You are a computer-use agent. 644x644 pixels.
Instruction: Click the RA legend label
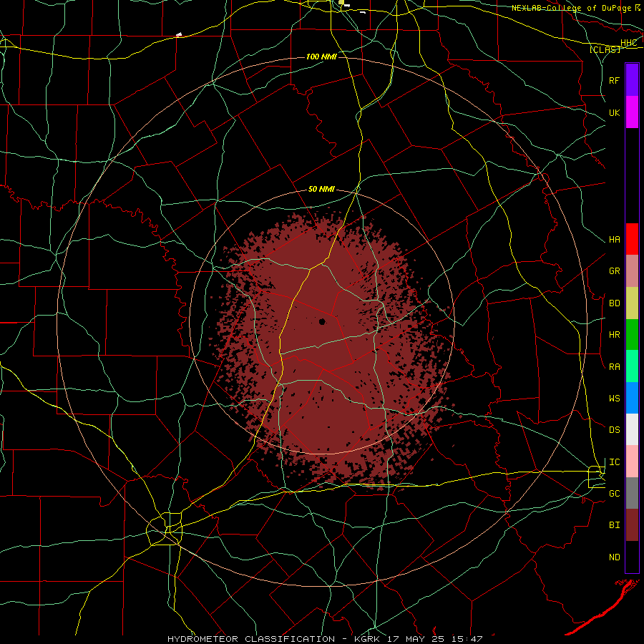point(615,367)
